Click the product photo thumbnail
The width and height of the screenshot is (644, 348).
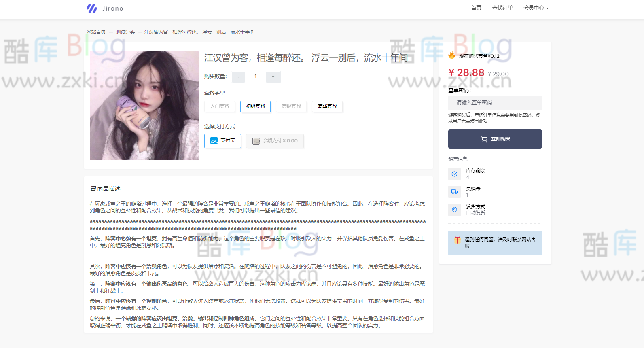(x=144, y=105)
